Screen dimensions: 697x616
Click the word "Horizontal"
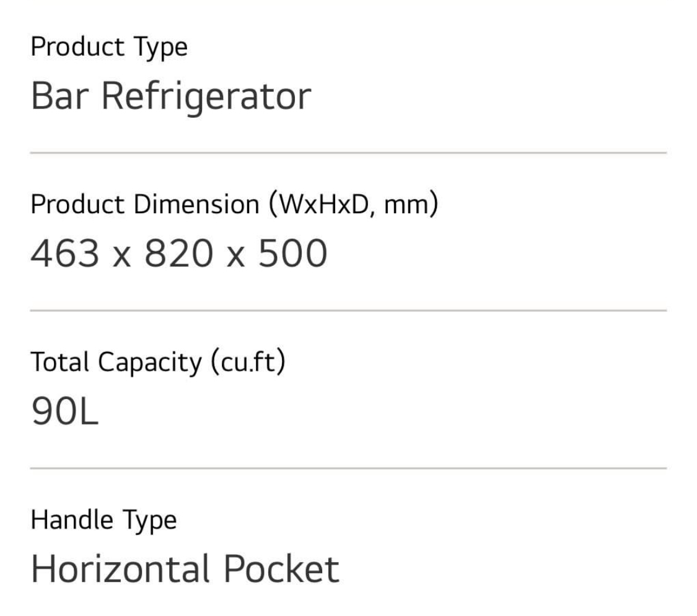[x=120, y=569]
